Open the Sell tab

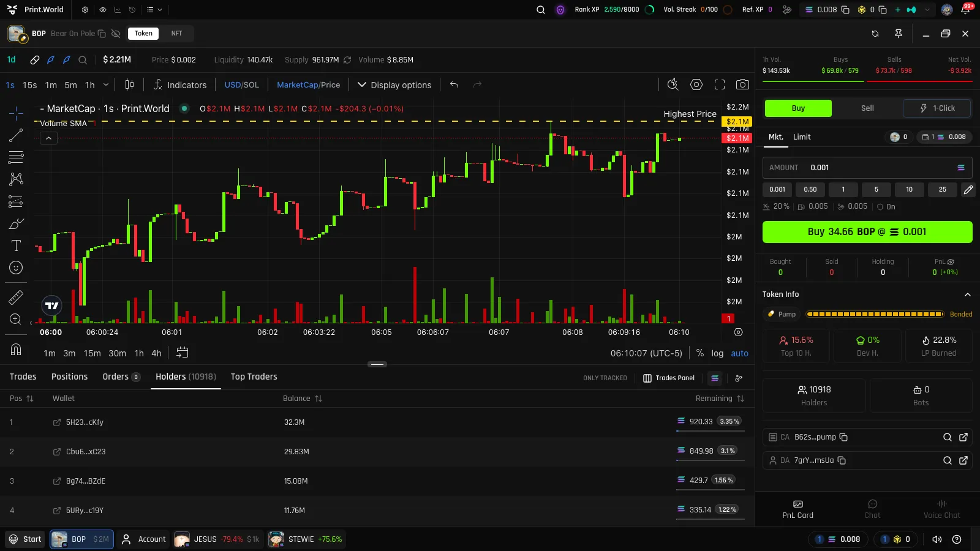[x=867, y=108]
